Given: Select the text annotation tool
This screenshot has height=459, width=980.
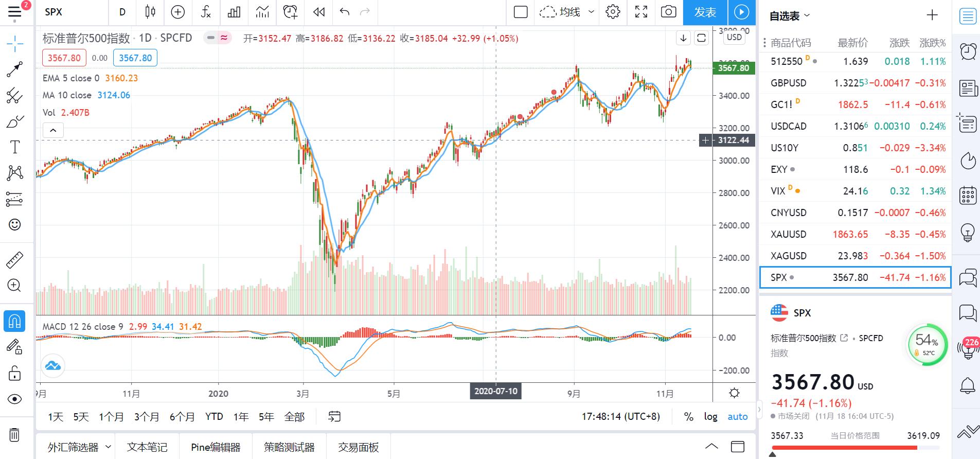Looking at the screenshot, I should tap(14, 147).
